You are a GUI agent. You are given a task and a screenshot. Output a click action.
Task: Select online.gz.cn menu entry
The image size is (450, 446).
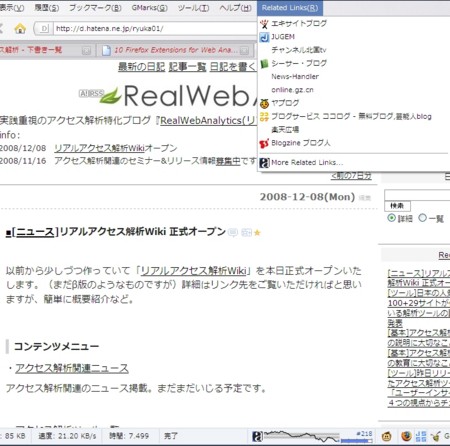tap(353, 90)
